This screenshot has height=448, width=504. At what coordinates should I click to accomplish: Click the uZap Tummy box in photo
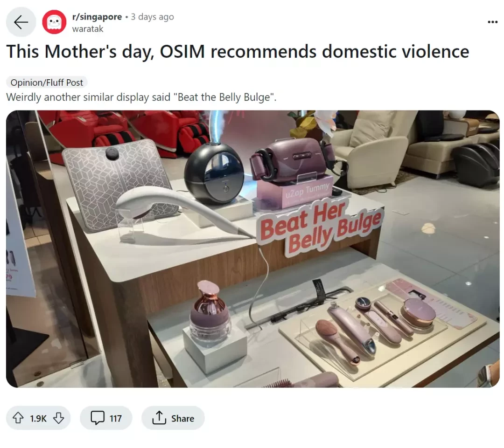click(295, 192)
